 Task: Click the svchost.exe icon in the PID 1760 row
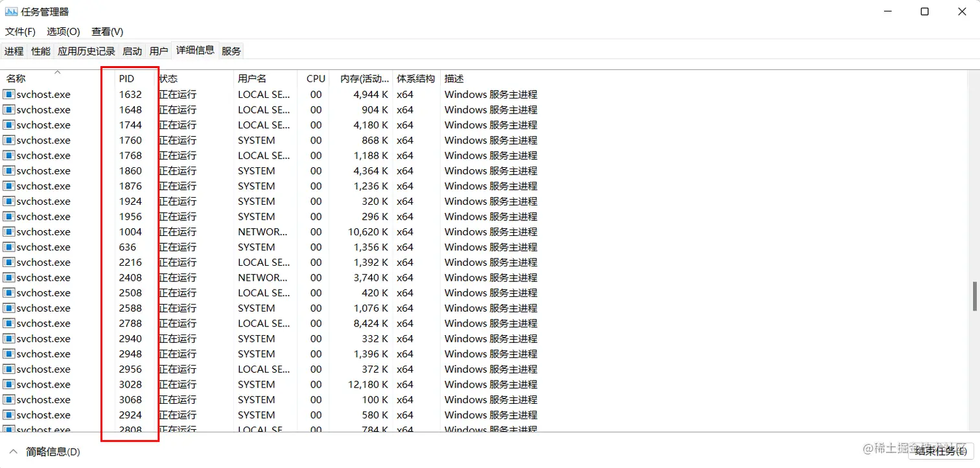(9, 140)
